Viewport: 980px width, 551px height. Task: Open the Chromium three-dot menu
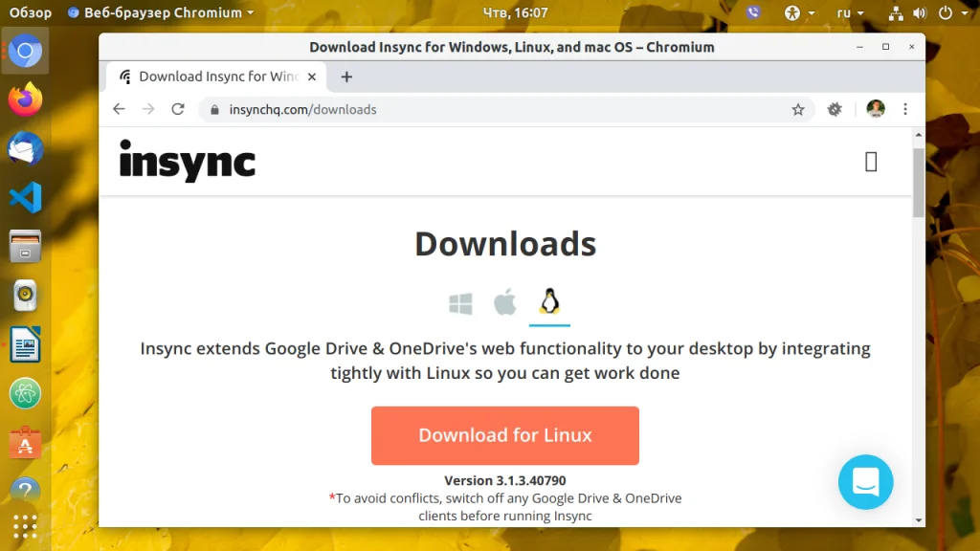point(905,109)
